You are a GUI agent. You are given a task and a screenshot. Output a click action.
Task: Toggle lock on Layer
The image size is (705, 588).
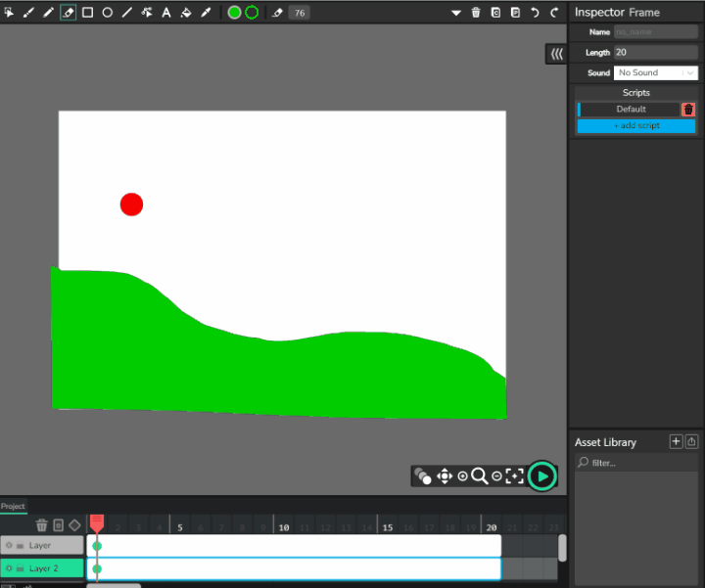click(x=20, y=546)
